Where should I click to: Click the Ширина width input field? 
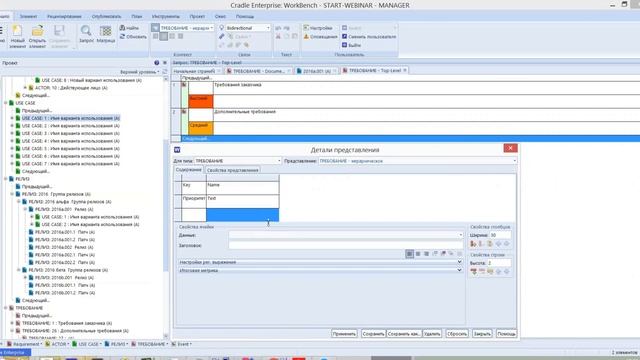[x=500, y=235]
